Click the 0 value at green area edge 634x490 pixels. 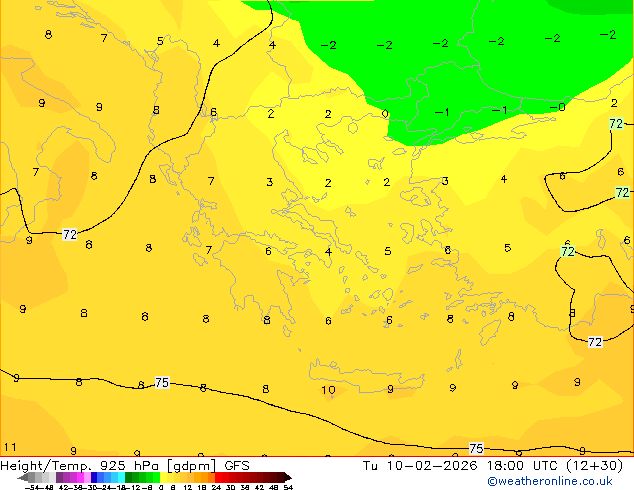coord(385,114)
